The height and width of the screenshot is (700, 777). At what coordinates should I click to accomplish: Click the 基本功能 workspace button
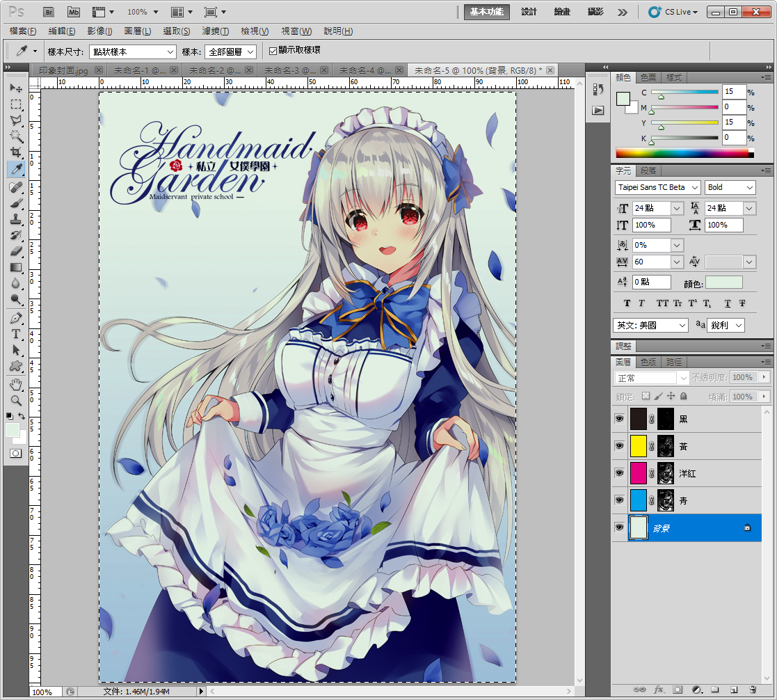pyautogui.click(x=487, y=12)
